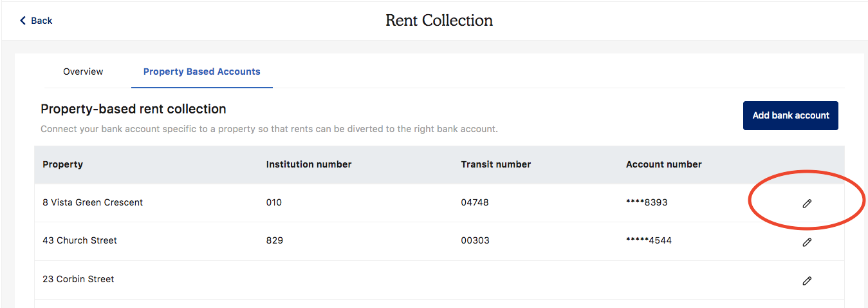
Task: Click the Transit number column header
Action: (495, 164)
